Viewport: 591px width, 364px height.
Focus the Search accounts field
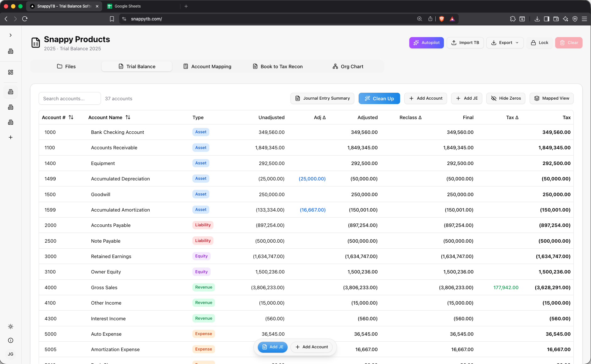pyautogui.click(x=69, y=98)
